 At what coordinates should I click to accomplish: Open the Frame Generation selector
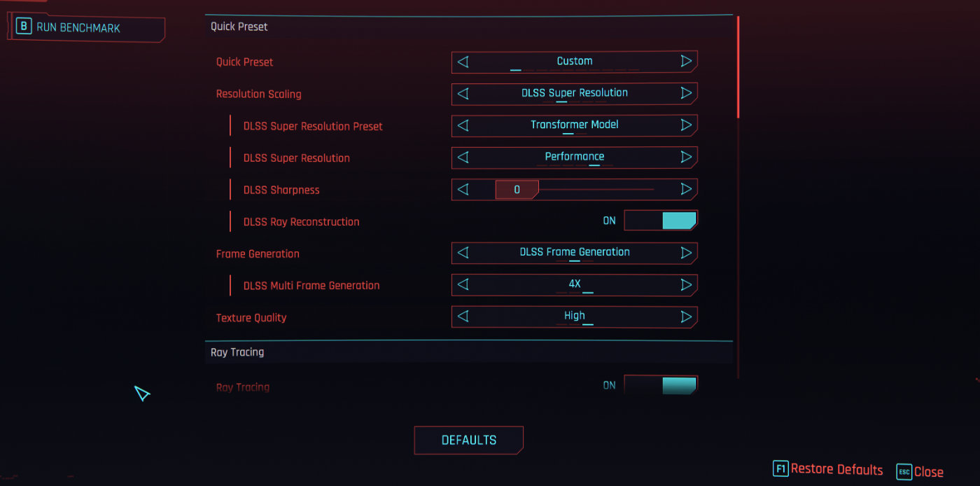click(574, 253)
